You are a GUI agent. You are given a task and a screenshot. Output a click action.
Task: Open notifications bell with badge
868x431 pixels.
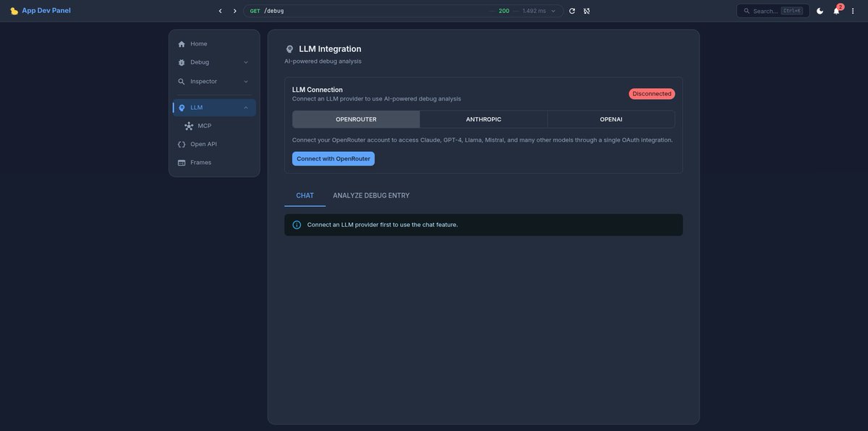837,10
